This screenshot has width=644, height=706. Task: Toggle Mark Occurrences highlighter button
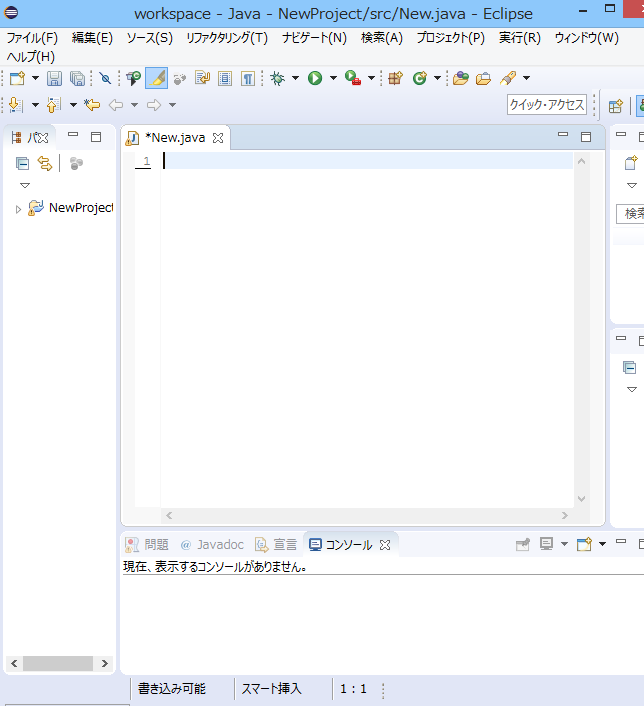[x=156, y=78]
